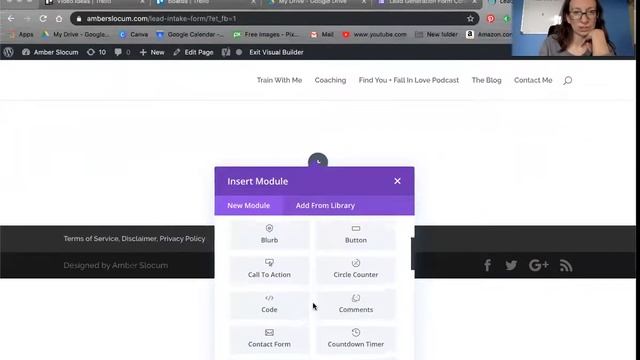Open Find You + Fall In Love Podcast
The width and height of the screenshot is (640, 360).
tap(409, 80)
